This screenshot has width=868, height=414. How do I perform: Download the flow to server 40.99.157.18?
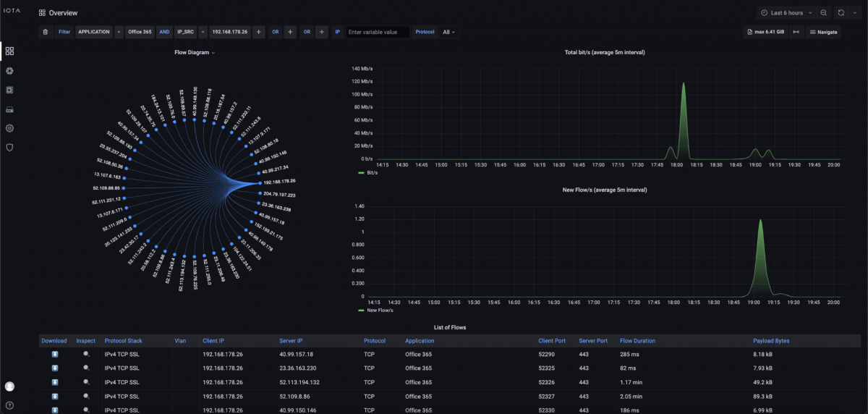click(x=54, y=355)
